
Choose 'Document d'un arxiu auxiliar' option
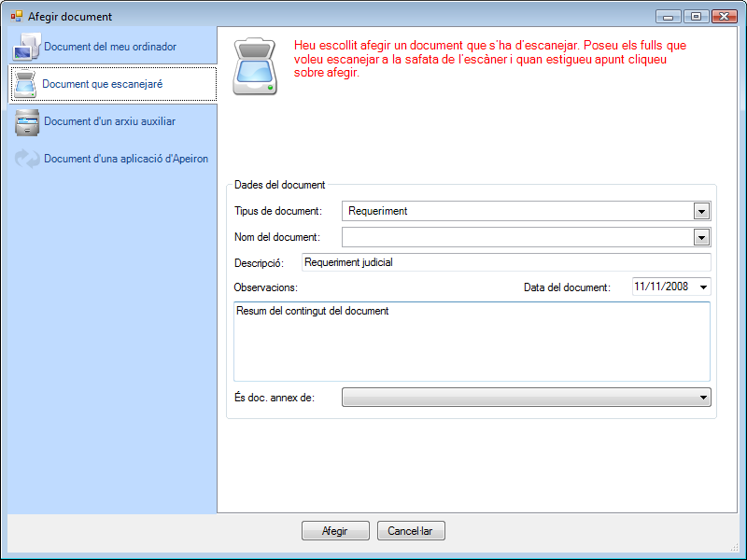pos(112,122)
